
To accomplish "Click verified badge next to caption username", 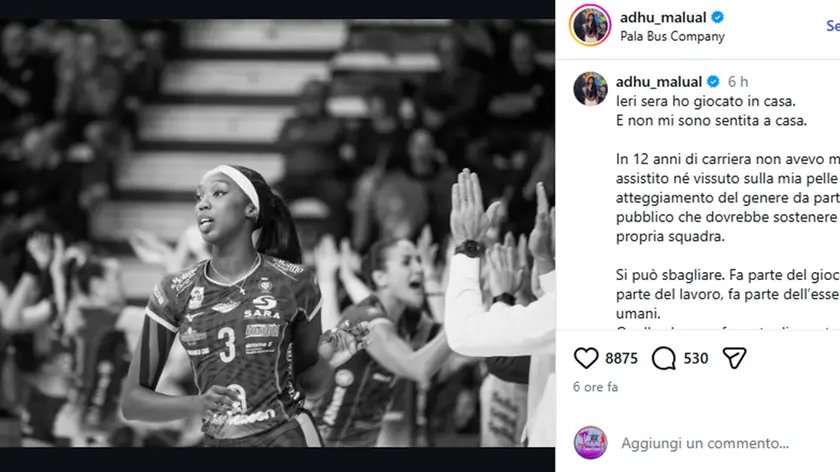I will click(713, 81).
